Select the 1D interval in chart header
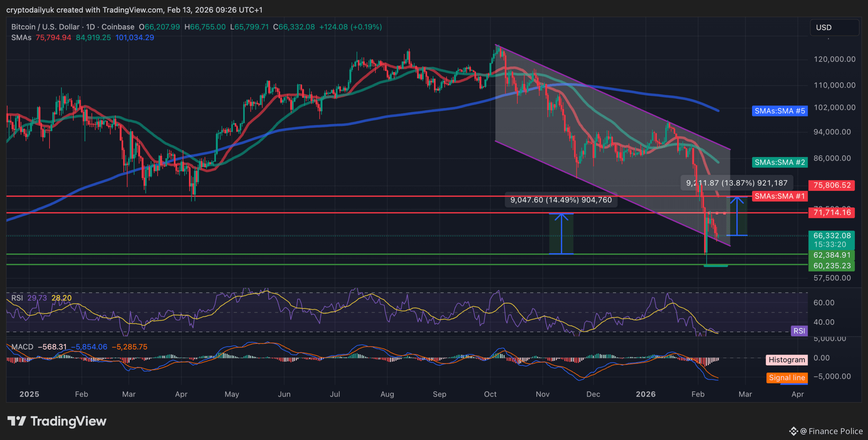This screenshot has height=440, width=868. [90, 27]
